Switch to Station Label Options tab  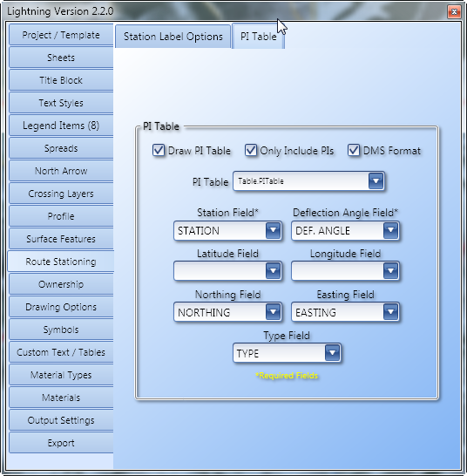coord(173,37)
